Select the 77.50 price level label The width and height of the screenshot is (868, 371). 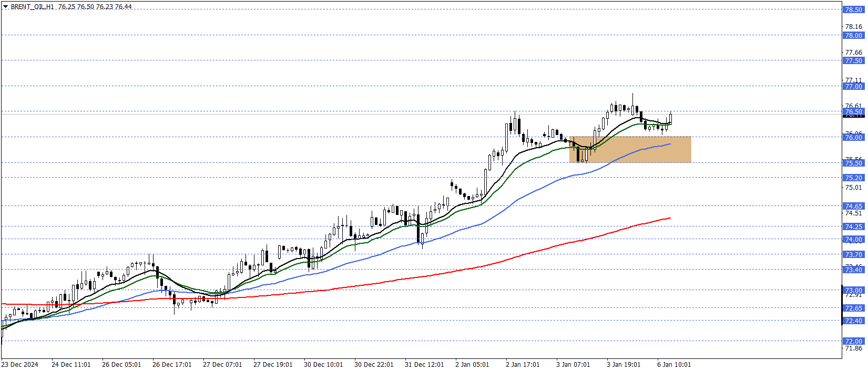point(853,60)
